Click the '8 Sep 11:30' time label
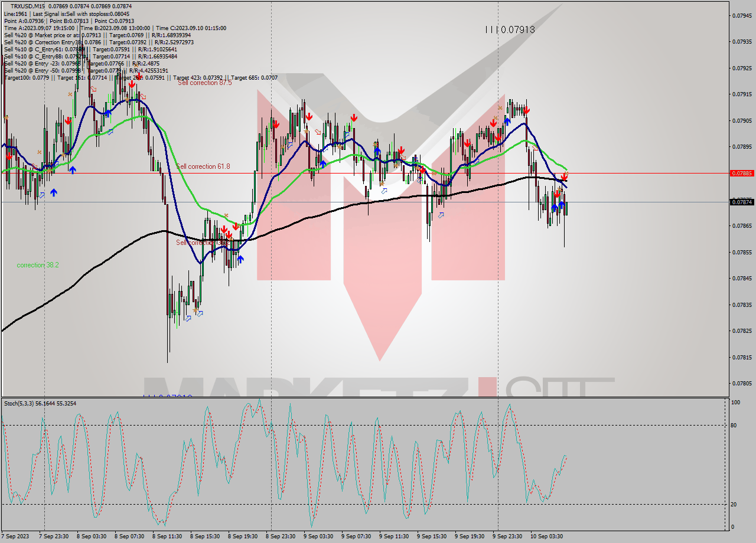756x543 pixels. [167, 537]
